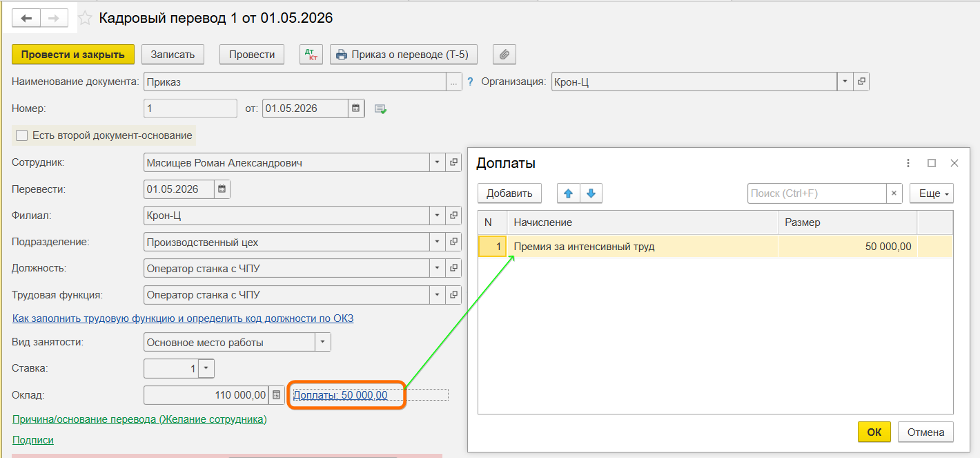Viewport: 980px width, 458px height.
Task: Click the Добавить button in Доплаты
Action: click(x=509, y=193)
